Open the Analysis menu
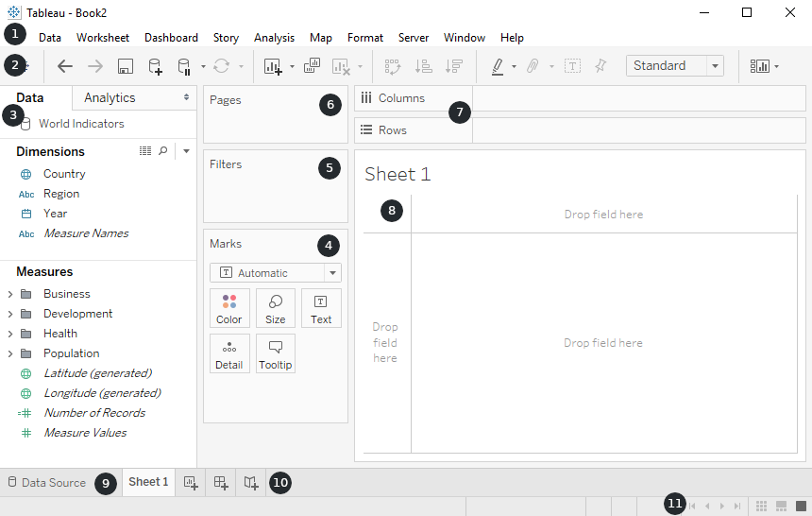Image resolution: width=812 pixels, height=516 pixels. coord(274,38)
